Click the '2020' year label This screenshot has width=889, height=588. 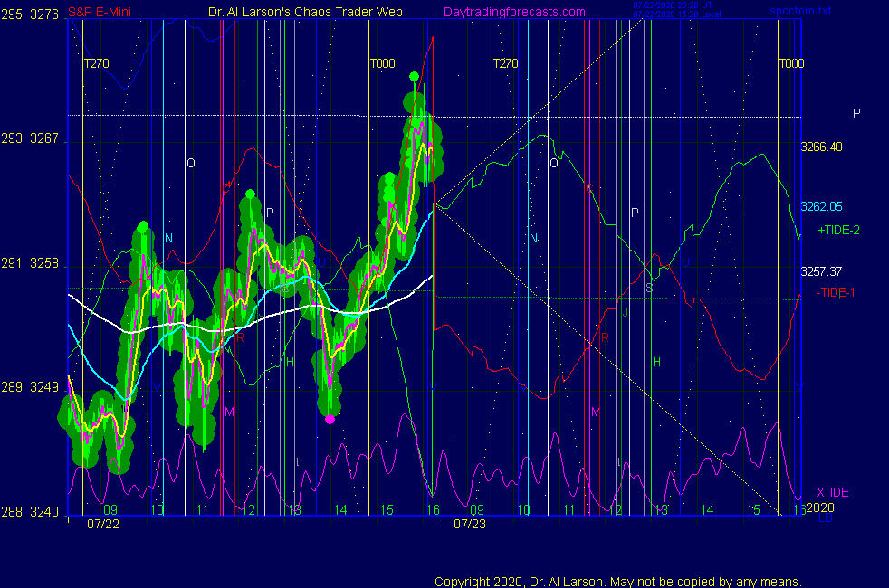(x=820, y=507)
